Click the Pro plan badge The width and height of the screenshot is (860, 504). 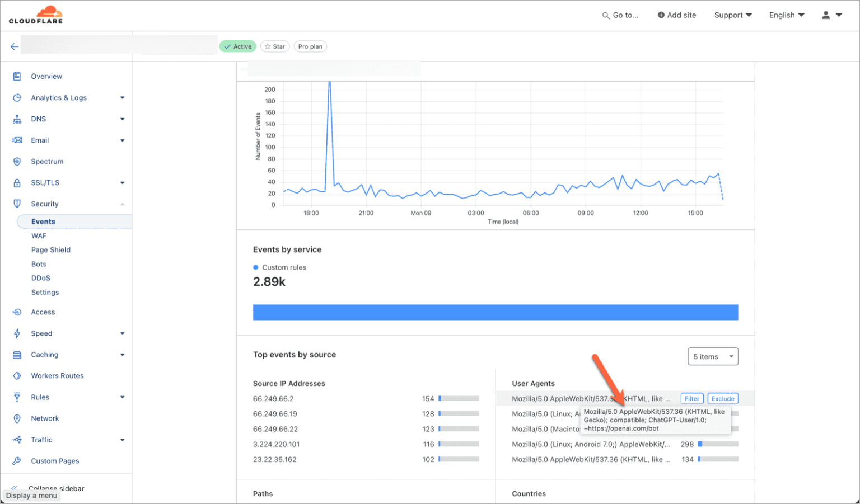(310, 46)
